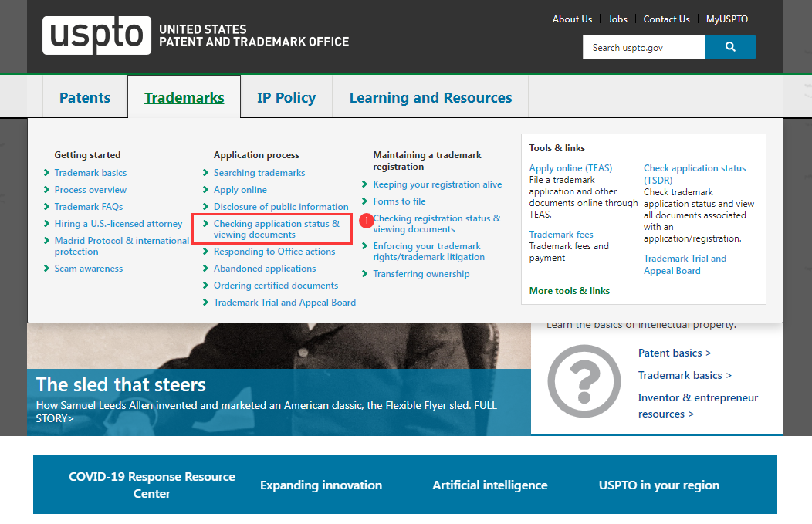Open Abandoned applications link
The image size is (812, 524).
[x=265, y=269]
